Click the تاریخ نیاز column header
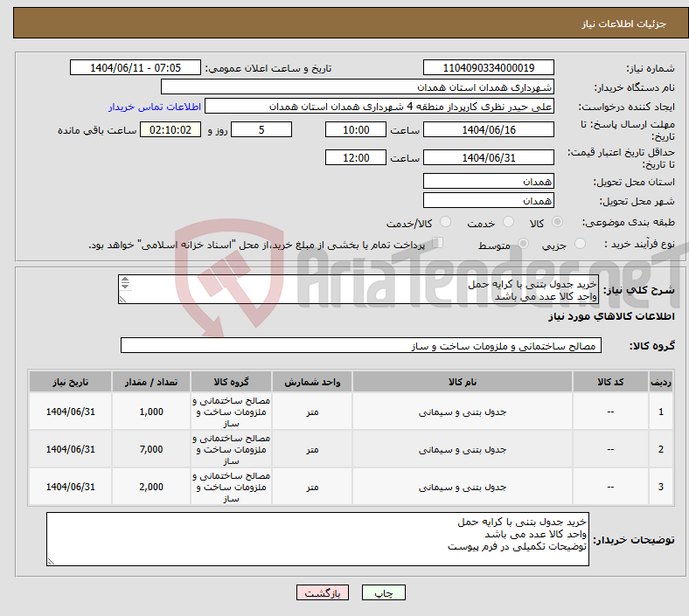The height and width of the screenshot is (616, 689). pyautogui.click(x=70, y=382)
